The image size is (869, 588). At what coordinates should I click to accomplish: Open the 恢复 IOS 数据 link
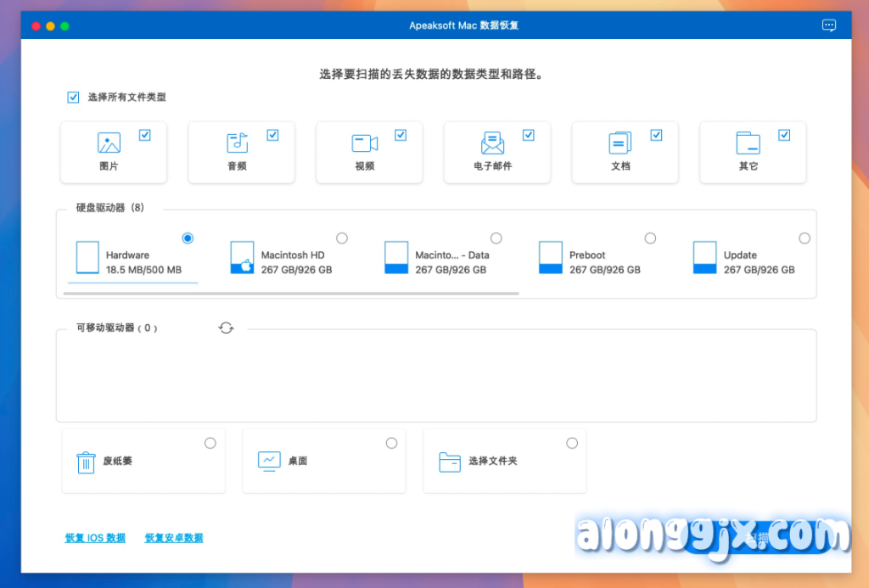click(x=95, y=538)
